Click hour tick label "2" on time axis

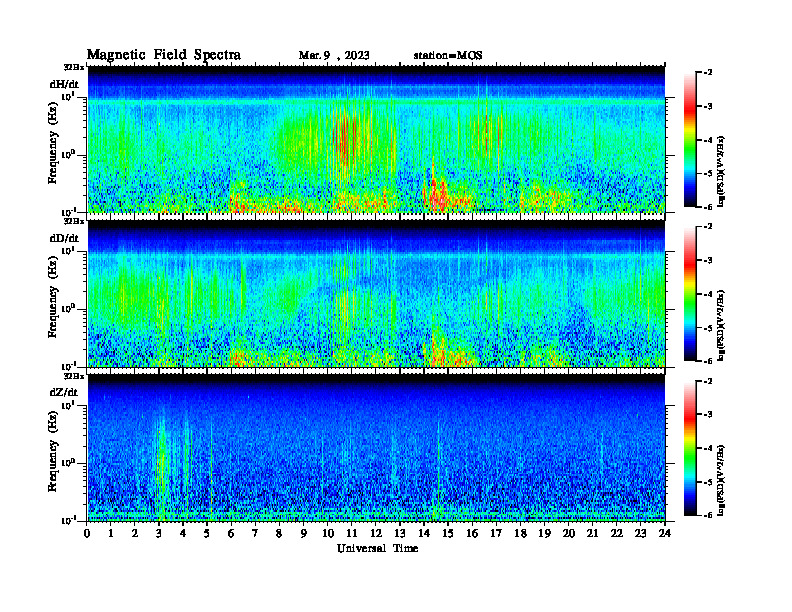(135, 534)
